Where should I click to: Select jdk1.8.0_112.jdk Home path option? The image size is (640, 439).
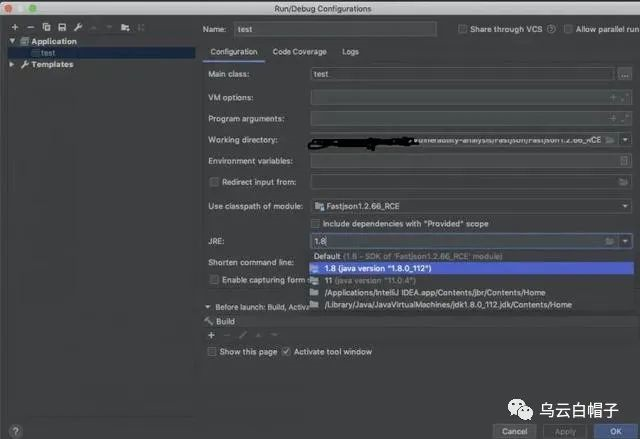click(471, 304)
